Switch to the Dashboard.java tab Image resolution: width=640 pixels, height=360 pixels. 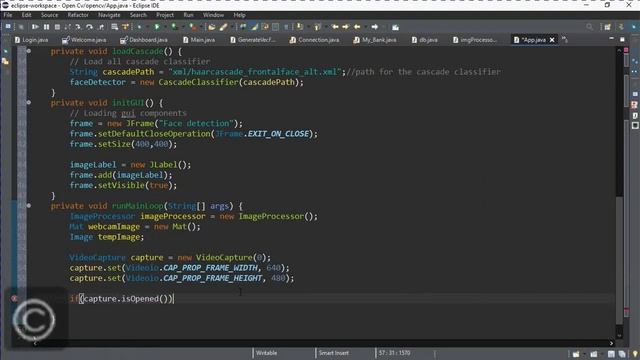point(144,40)
